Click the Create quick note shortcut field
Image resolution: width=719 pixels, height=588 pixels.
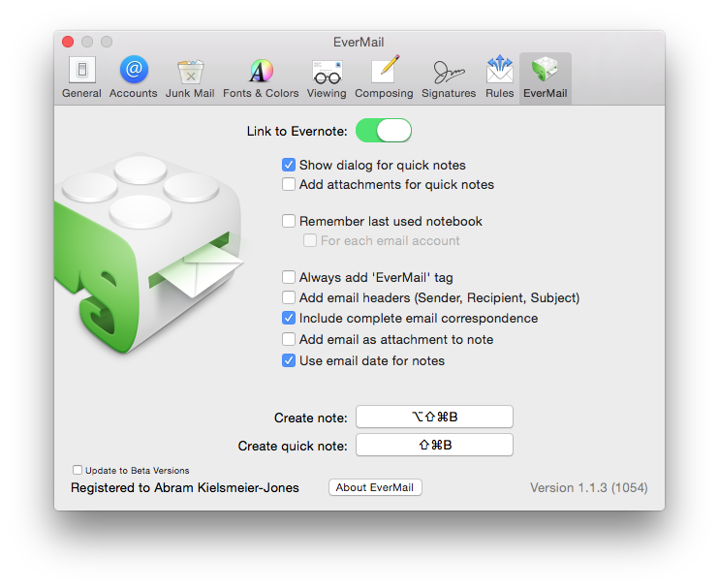434,446
